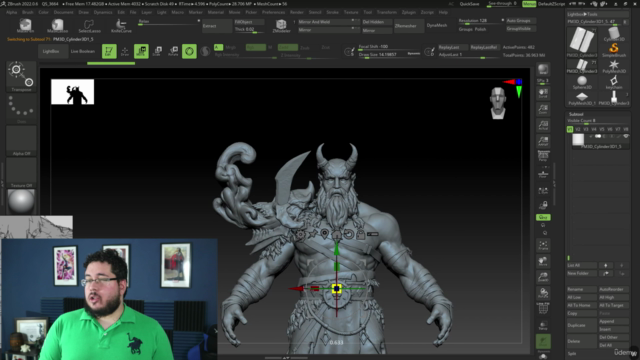Activate the Draw mode icon
Screen dimensions: 640x360
125,51
